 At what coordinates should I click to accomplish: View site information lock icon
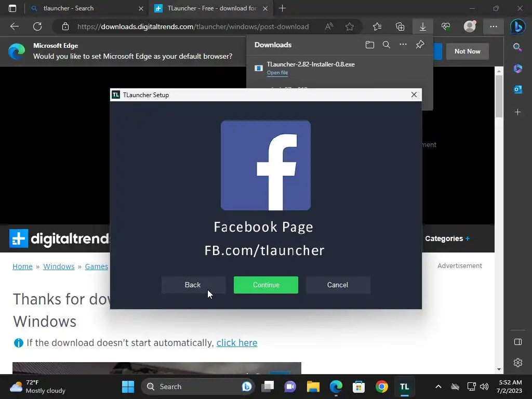click(x=65, y=26)
